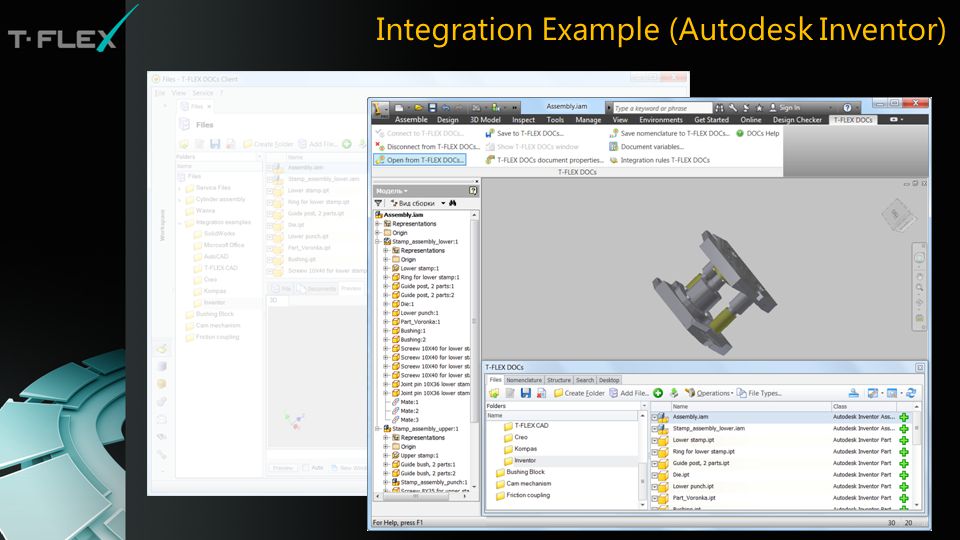Click the green round plus icon in DOCs toolbar

(x=658, y=393)
